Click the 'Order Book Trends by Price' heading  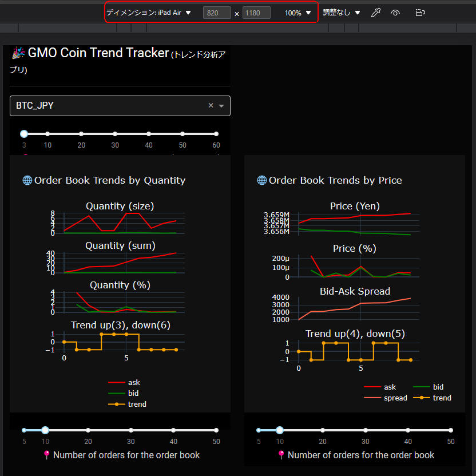[335, 180]
